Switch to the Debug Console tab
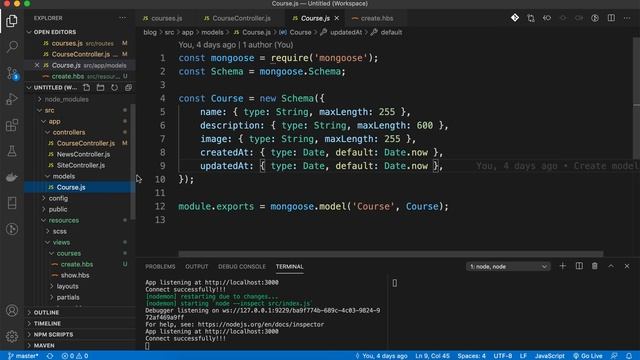 pyautogui.click(x=242, y=267)
